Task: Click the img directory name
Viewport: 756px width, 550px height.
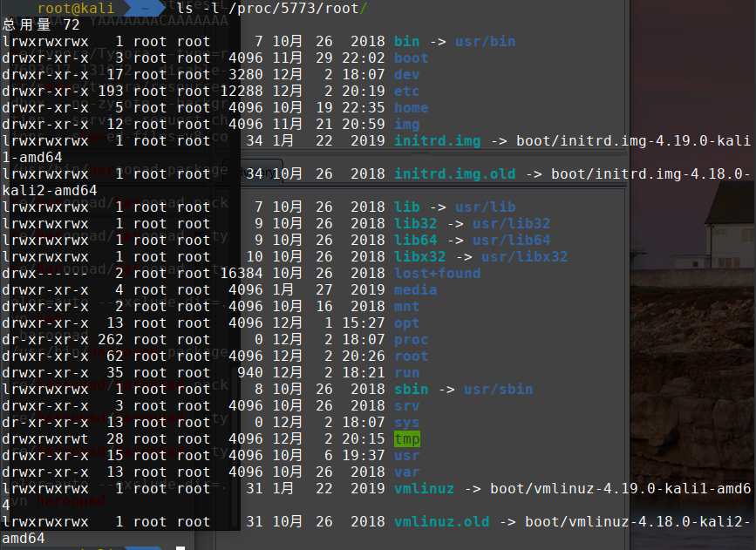Action: (x=406, y=124)
